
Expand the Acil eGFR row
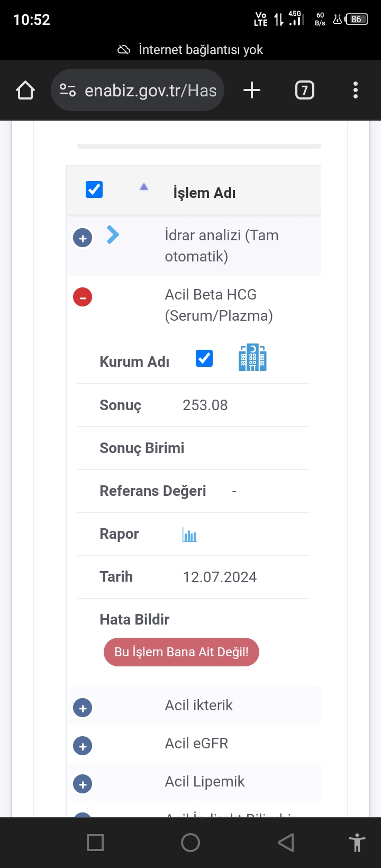[x=83, y=746]
